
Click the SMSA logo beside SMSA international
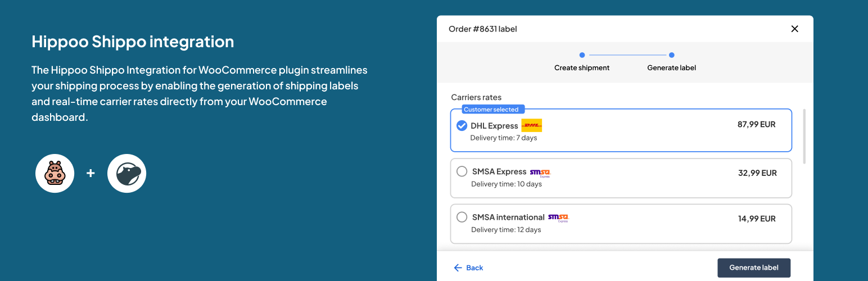(x=558, y=217)
